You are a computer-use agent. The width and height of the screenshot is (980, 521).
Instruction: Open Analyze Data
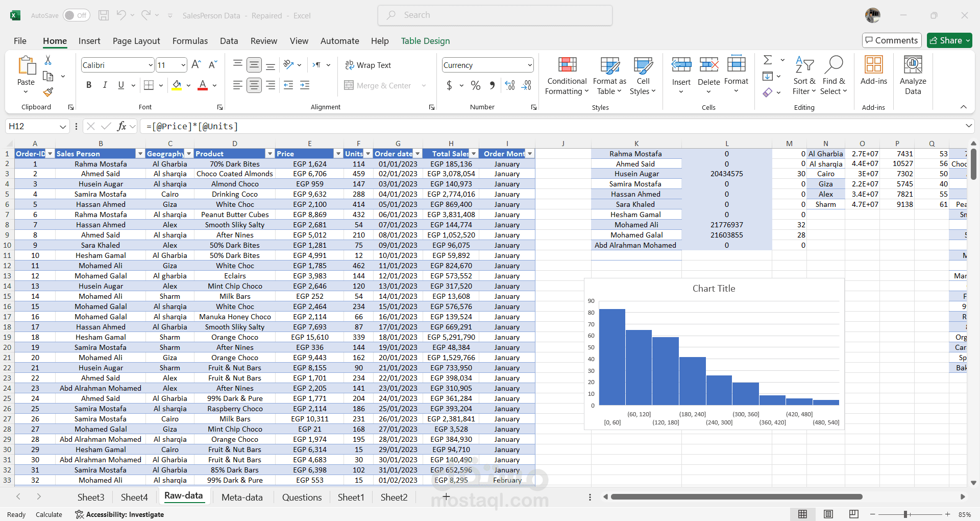pos(913,76)
